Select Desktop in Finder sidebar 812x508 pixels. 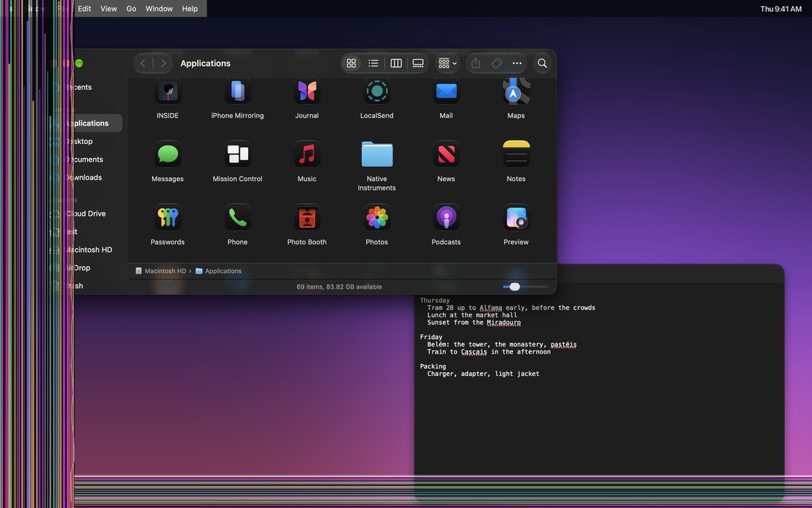click(x=84, y=141)
